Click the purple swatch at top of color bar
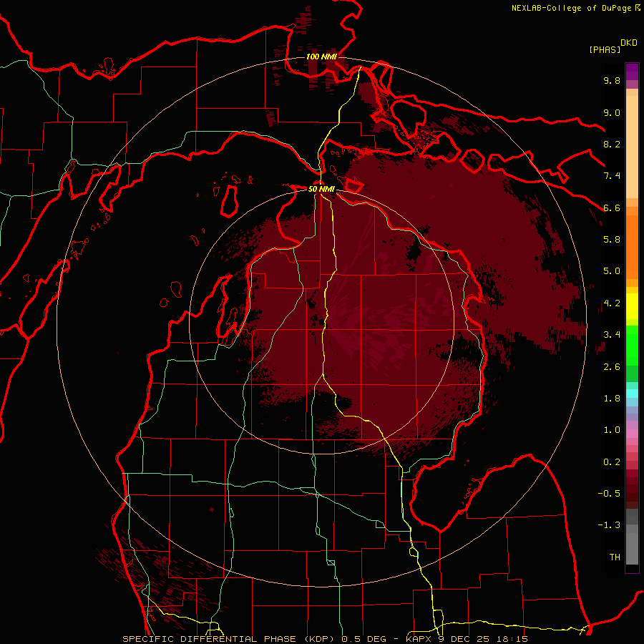The width and height of the screenshot is (644, 644). [x=632, y=72]
